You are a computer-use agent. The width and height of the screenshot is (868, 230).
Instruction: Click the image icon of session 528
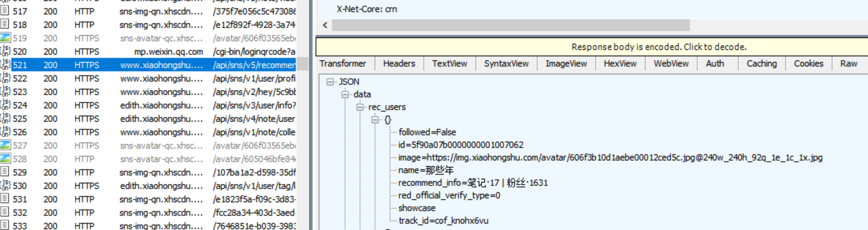pyautogui.click(x=5, y=158)
